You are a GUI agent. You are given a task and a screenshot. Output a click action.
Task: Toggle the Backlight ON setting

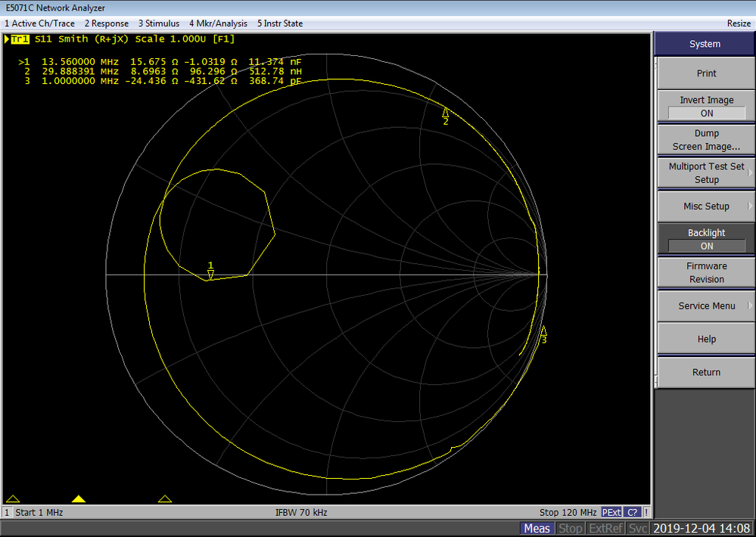click(x=706, y=239)
